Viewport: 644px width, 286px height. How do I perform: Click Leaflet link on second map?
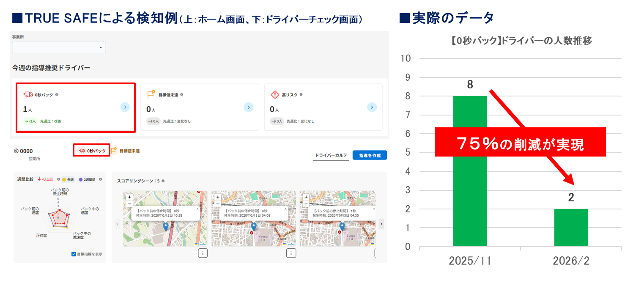click(289, 244)
